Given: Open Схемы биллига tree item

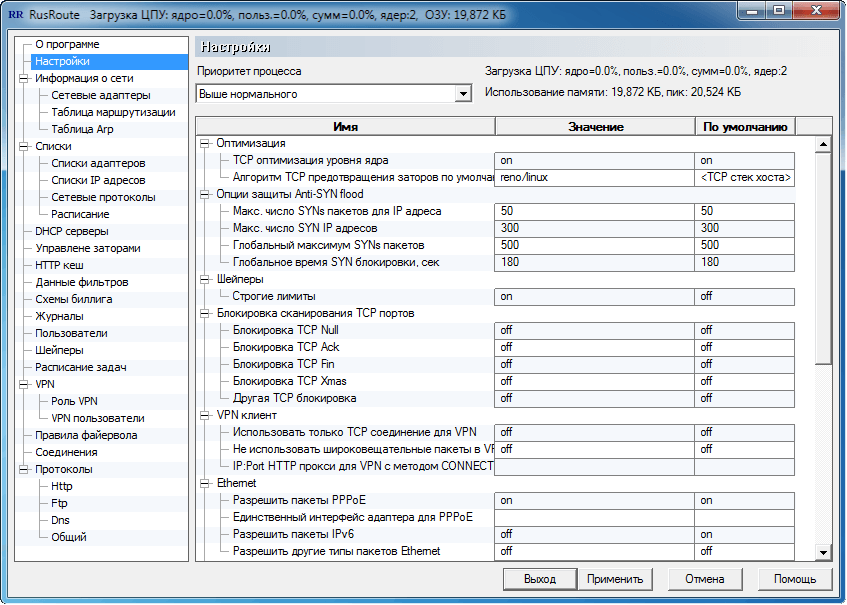Looking at the screenshot, I should (73, 299).
